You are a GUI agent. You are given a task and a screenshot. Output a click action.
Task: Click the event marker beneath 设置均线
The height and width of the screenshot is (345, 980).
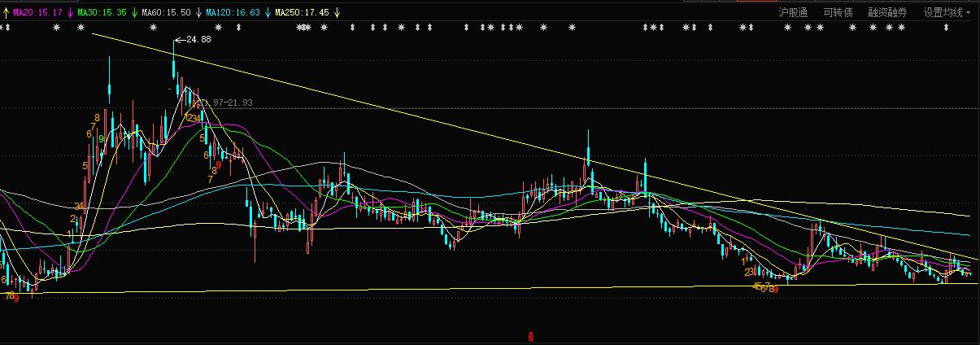(947, 28)
